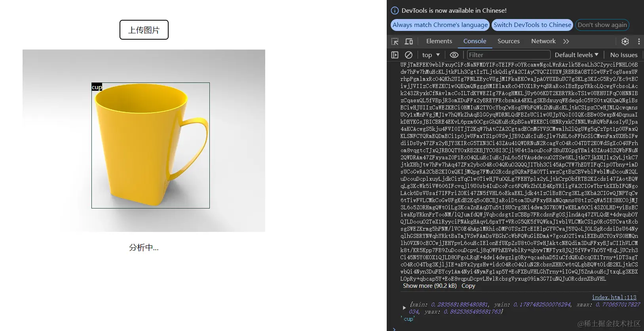Activate the inspect element picker icon

click(395, 41)
